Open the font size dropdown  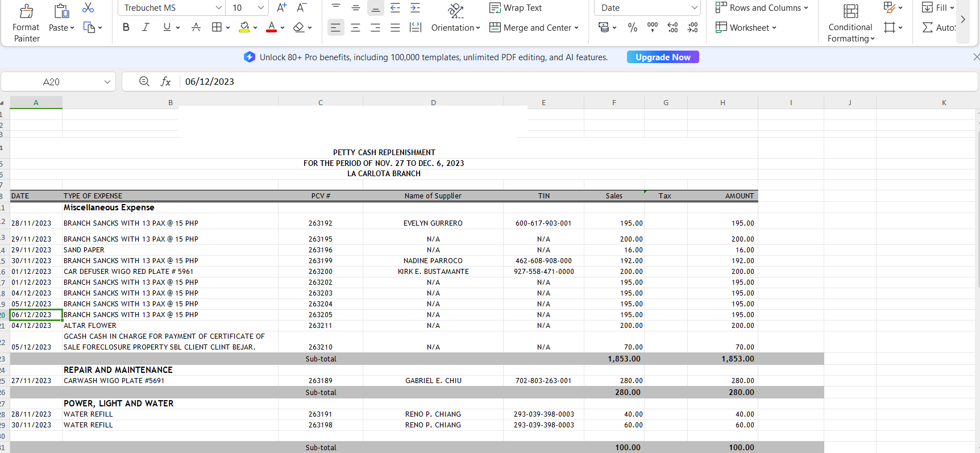tap(261, 8)
